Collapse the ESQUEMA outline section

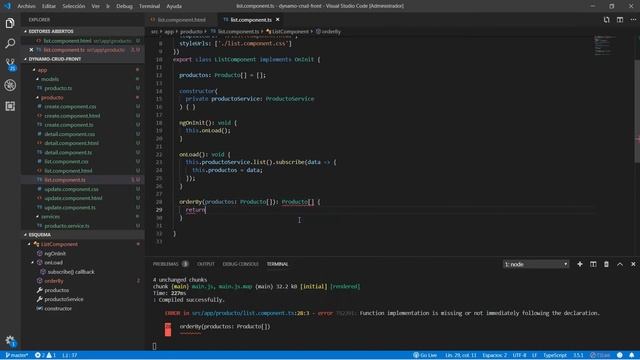click(25, 235)
